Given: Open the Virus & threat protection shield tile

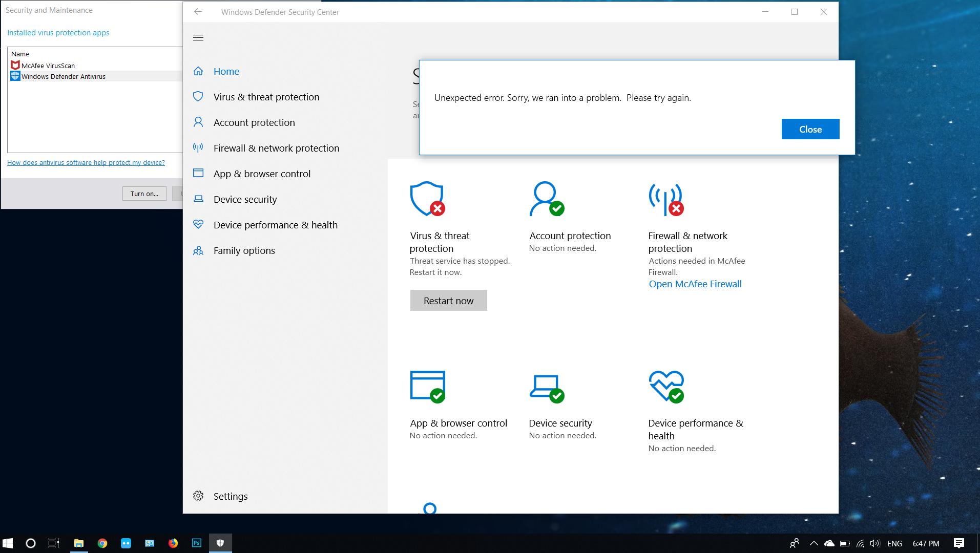Looking at the screenshot, I should (x=427, y=199).
